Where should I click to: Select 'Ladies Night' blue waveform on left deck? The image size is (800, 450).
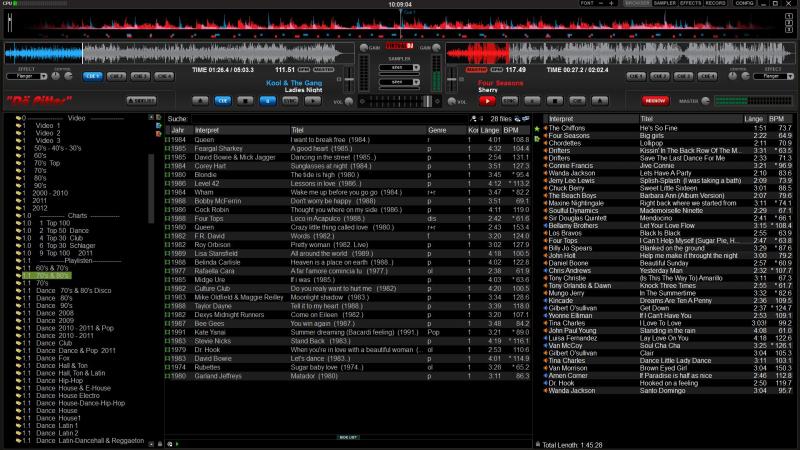[x=44, y=53]
